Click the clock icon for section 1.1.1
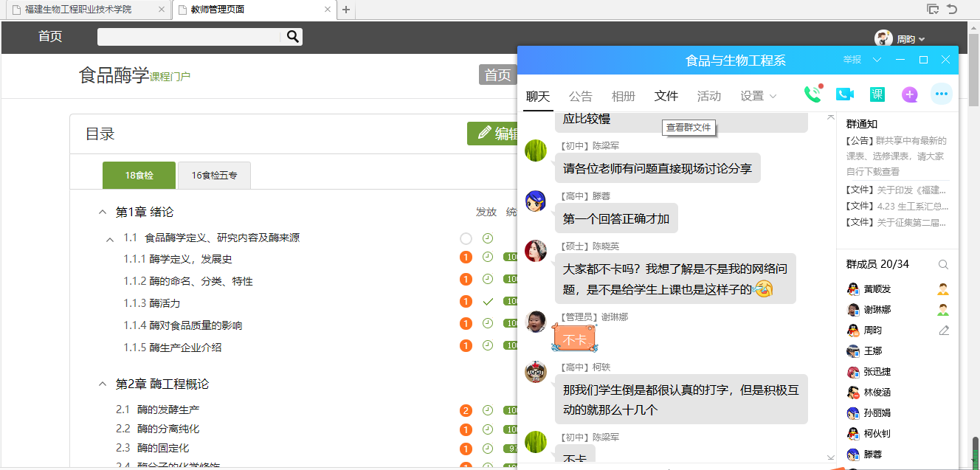Viewport: 980px width, 470px height. pyautogui.click(x=487, y=258)
